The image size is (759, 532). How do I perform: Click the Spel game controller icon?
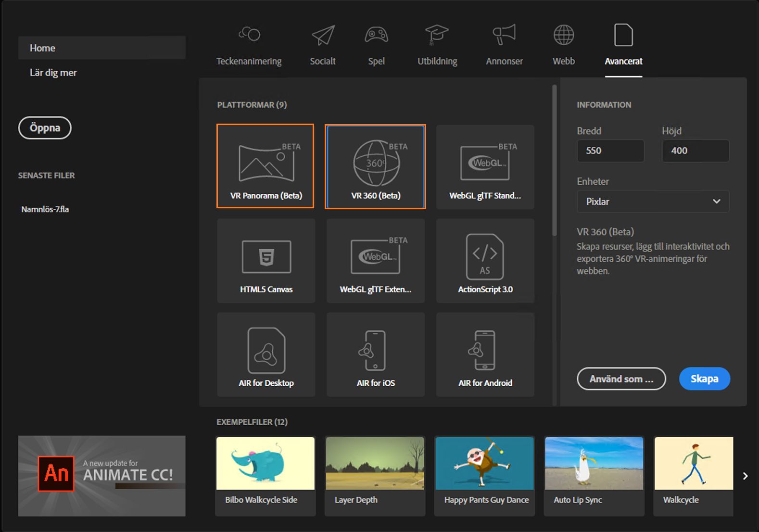pyautogui.click(x=376, y=35)
